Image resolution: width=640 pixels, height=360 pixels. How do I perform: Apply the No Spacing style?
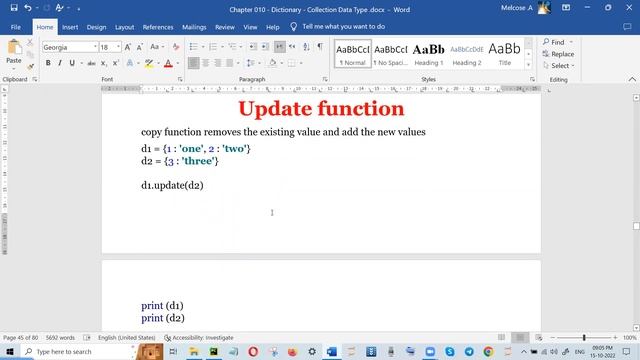(391, 54)
